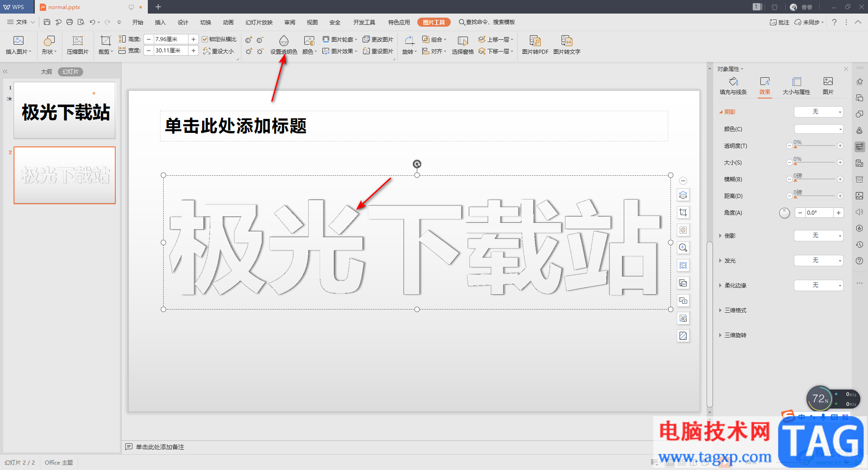Click the undo icon
This screenshot has height=470, width=868.
tap(92, 22)
